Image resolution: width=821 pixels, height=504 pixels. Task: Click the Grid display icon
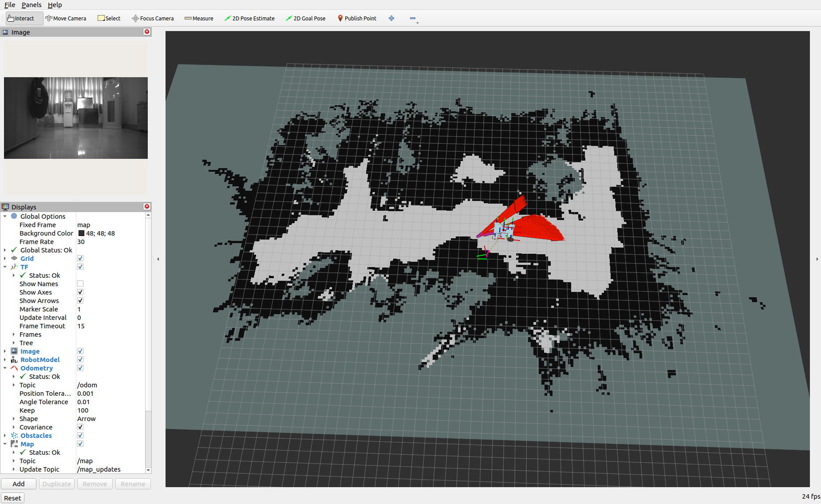point(14,258)
